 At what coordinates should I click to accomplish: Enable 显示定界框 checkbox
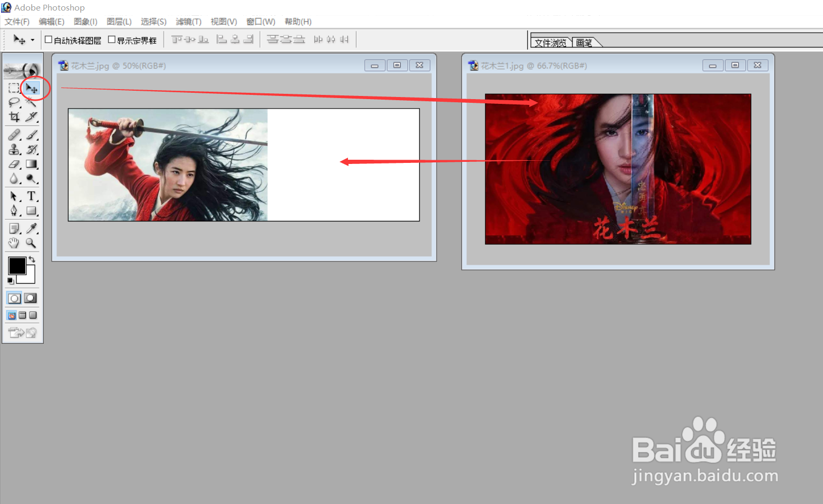point(111,40)
